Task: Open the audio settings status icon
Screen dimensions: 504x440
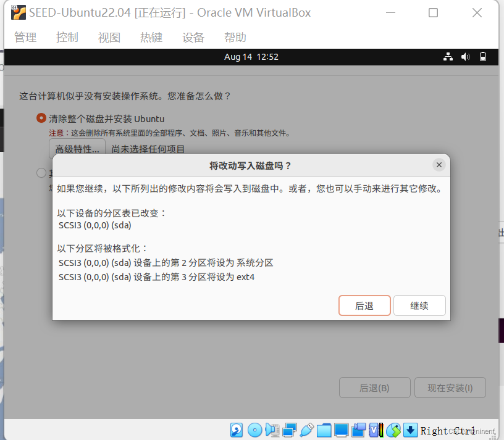Action: click(x=272, y=430)
